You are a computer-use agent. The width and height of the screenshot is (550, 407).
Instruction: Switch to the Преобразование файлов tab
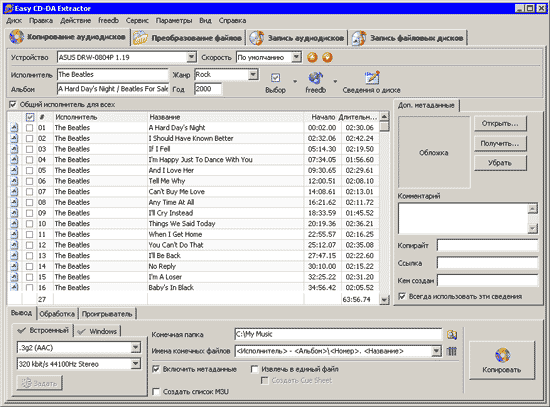188,38
